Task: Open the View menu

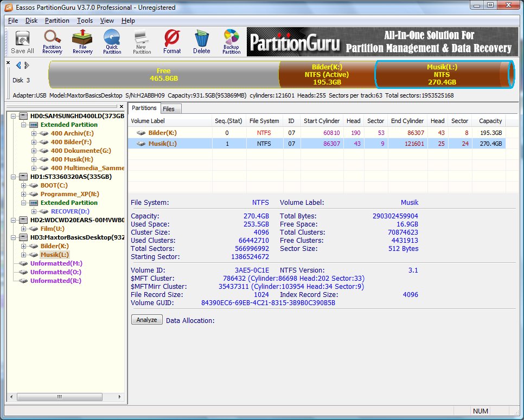Action: pos(107,21)
